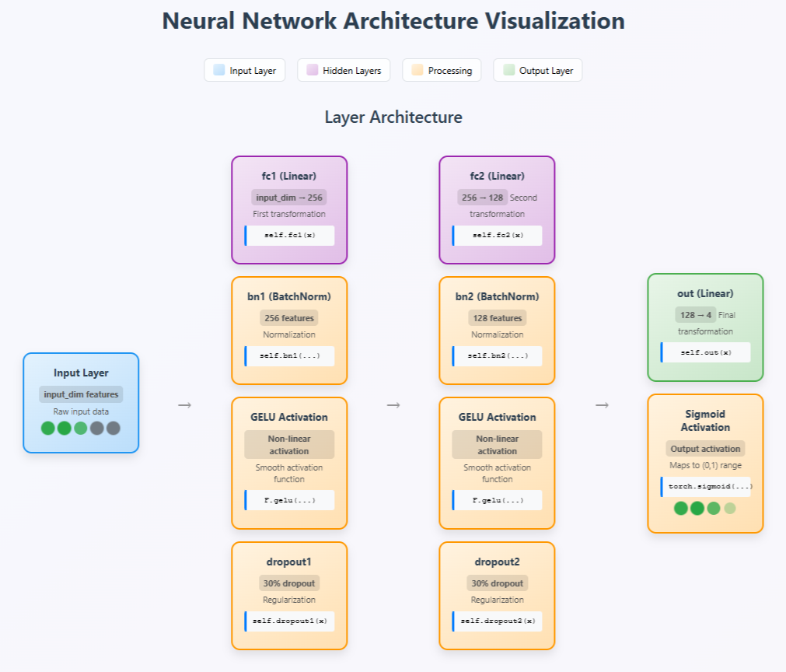Click the self.bn2(...) code snippet

click(x=498, y=356)
